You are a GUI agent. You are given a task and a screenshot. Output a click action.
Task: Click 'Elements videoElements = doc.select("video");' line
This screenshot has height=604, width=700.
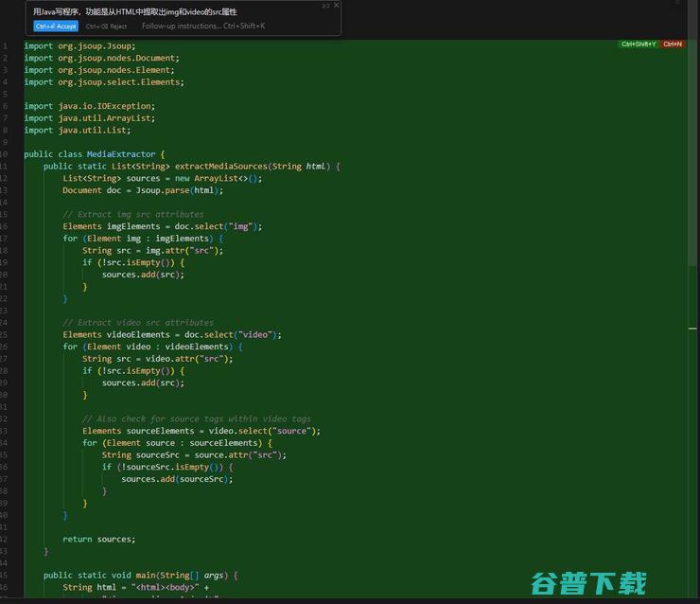click(x=172, y=334)
